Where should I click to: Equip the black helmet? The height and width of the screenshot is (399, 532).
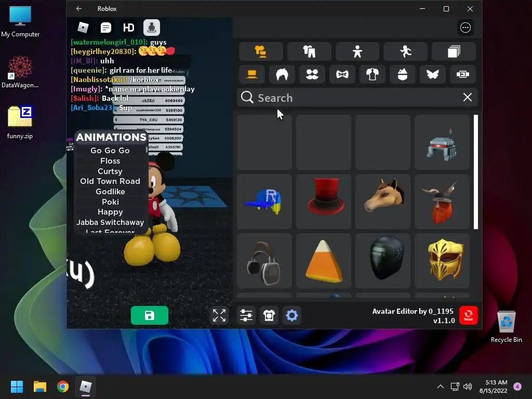(383, 261)
